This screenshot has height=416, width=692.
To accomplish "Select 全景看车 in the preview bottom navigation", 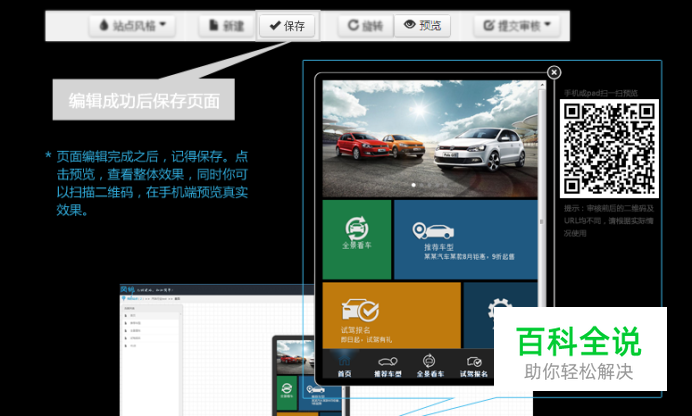I will tap(430, 367).
